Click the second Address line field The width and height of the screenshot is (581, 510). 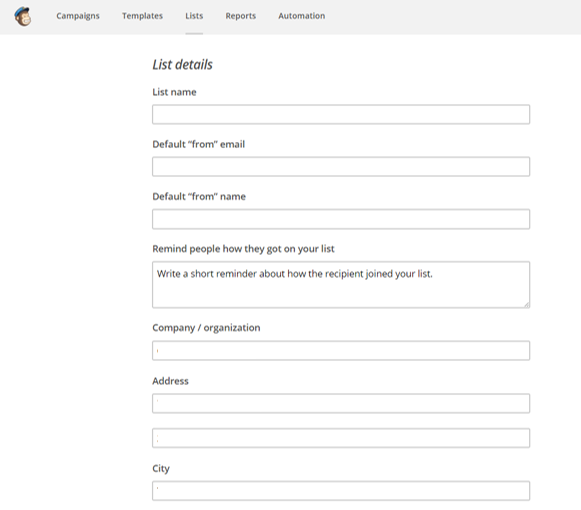(341, 438)
